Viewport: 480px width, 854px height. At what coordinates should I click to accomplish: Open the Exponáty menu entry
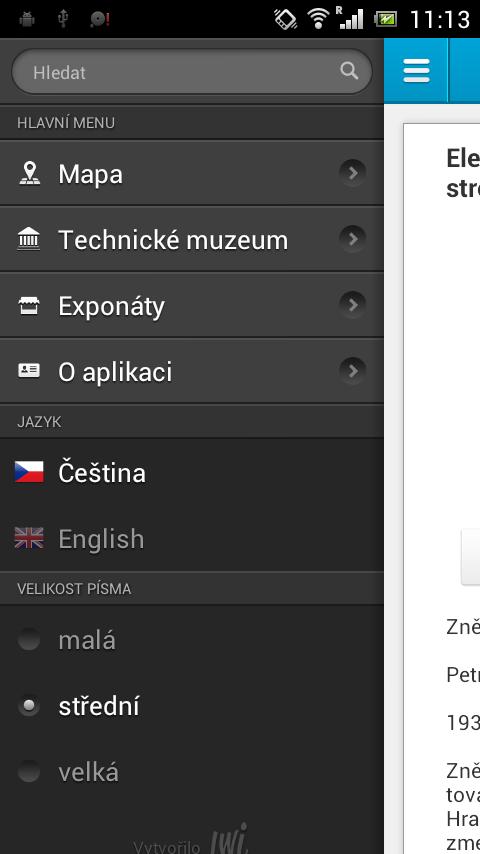(192, 305)
